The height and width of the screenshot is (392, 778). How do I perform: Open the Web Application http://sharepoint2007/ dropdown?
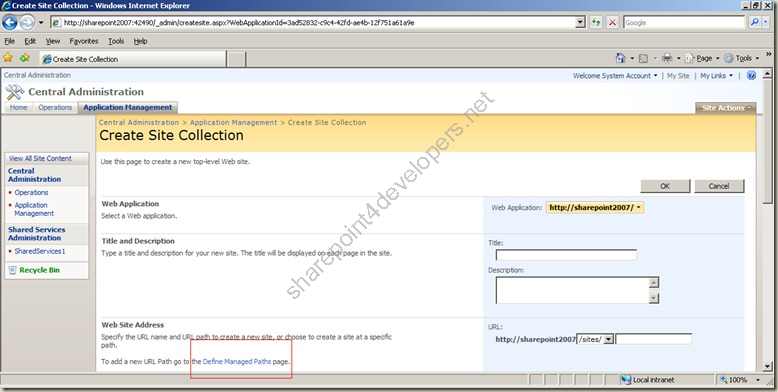click(x=595, y=208)
